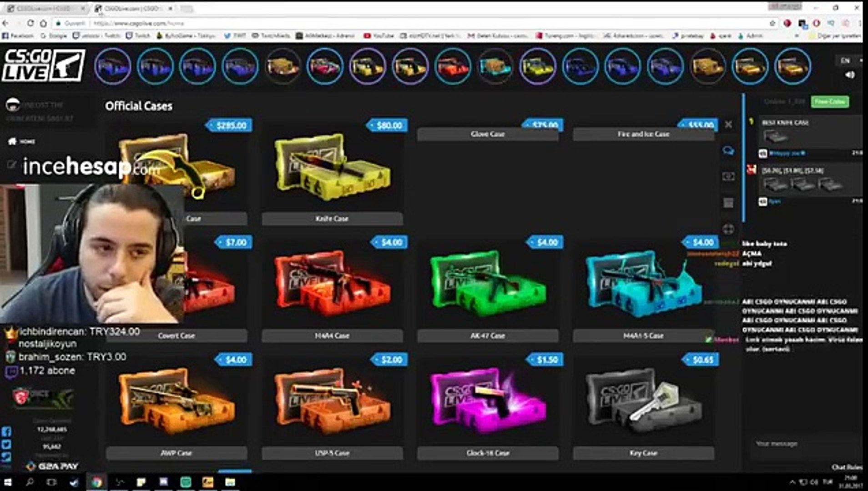
Task: Click the $285.00 price tag
Action: click(229, 125)
